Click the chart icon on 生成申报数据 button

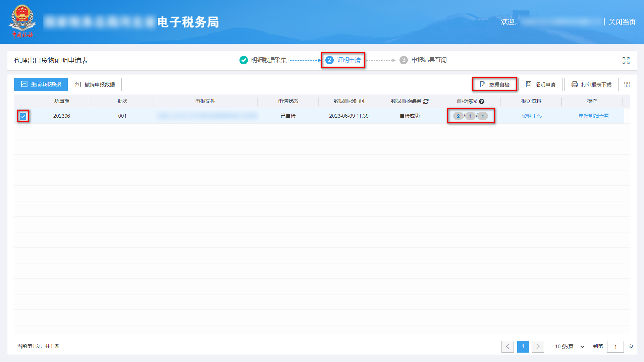click(24, 84)
